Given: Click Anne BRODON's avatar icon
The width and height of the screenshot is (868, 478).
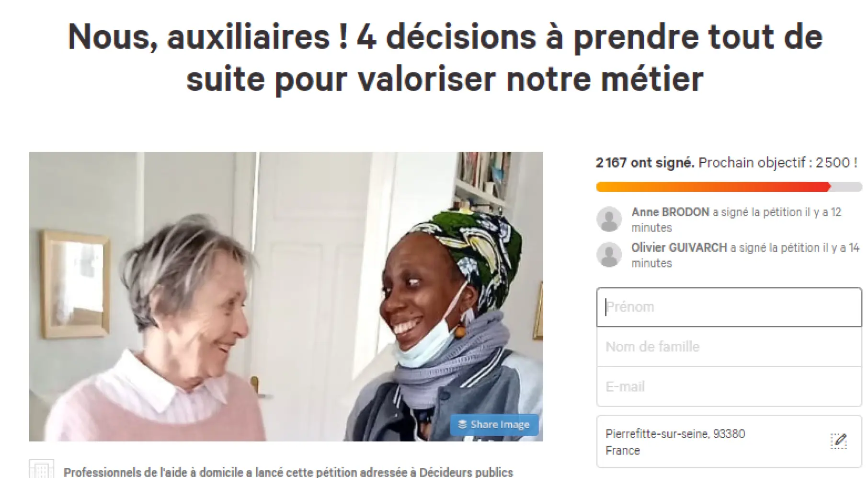Looking at the screenshot, I should (609, 219).
